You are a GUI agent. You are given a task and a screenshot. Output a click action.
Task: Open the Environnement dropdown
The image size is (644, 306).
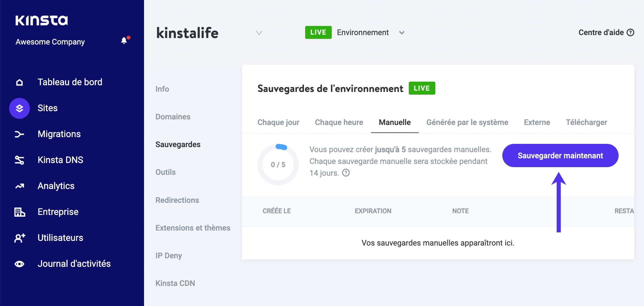pos(402,33)
